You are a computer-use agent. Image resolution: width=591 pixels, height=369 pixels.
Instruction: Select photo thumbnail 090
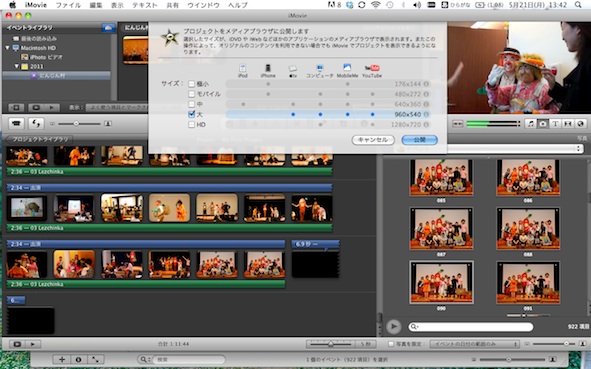441,282
